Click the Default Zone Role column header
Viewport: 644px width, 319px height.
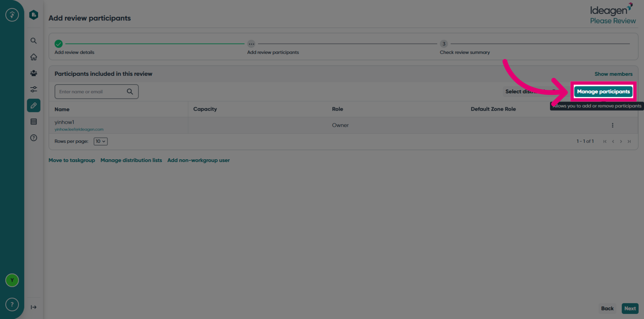pos(493,109)
